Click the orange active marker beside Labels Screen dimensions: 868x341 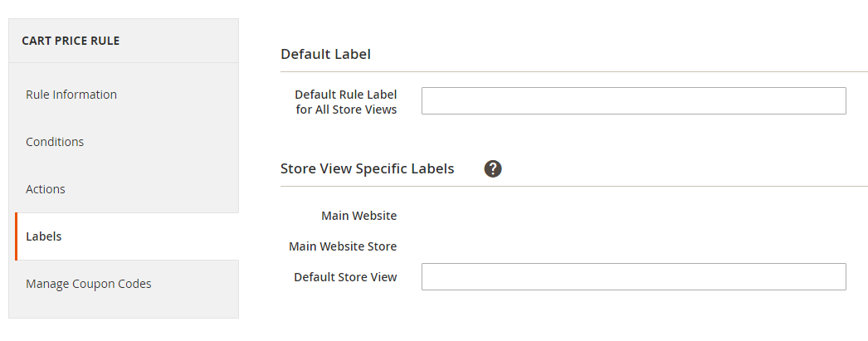tap(16, 236)
